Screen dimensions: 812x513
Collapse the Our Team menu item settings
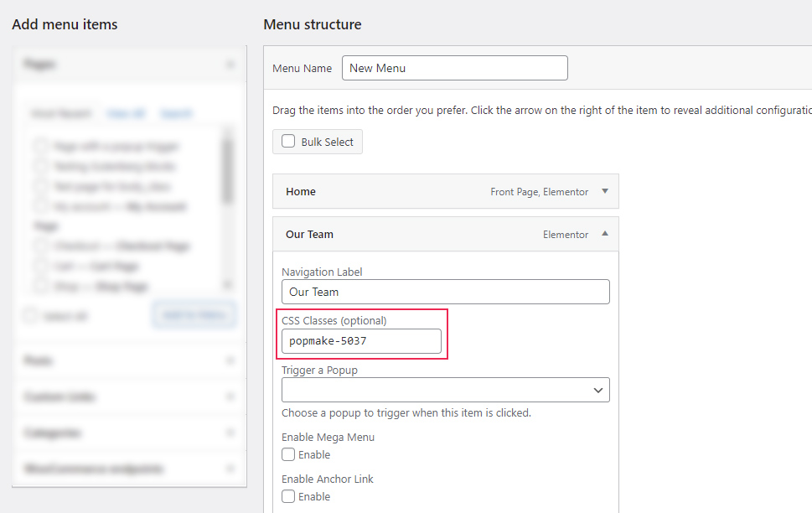604,234
